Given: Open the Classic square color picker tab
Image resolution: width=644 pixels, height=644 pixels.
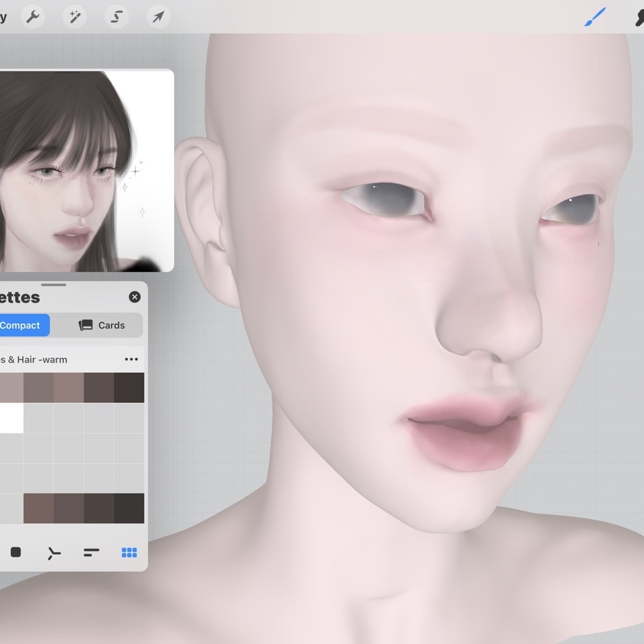Looking at the screenshot, I should tap(15, 552).
